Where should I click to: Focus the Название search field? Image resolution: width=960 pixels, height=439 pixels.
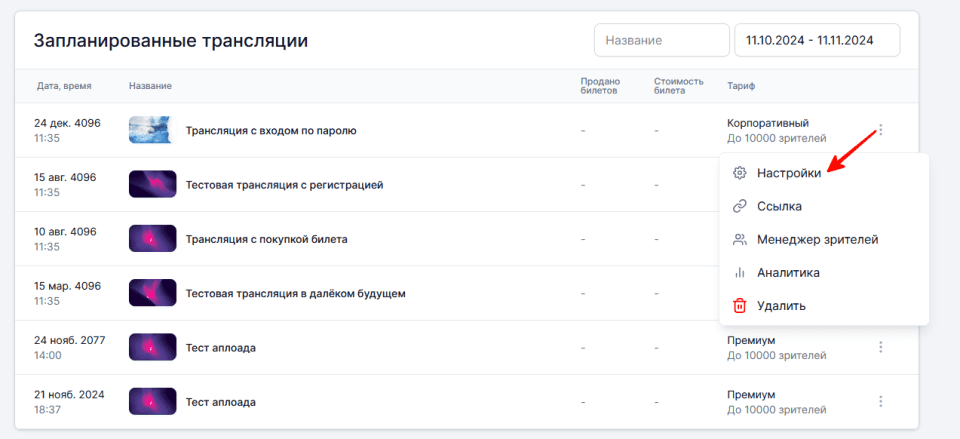click(661, 41)
